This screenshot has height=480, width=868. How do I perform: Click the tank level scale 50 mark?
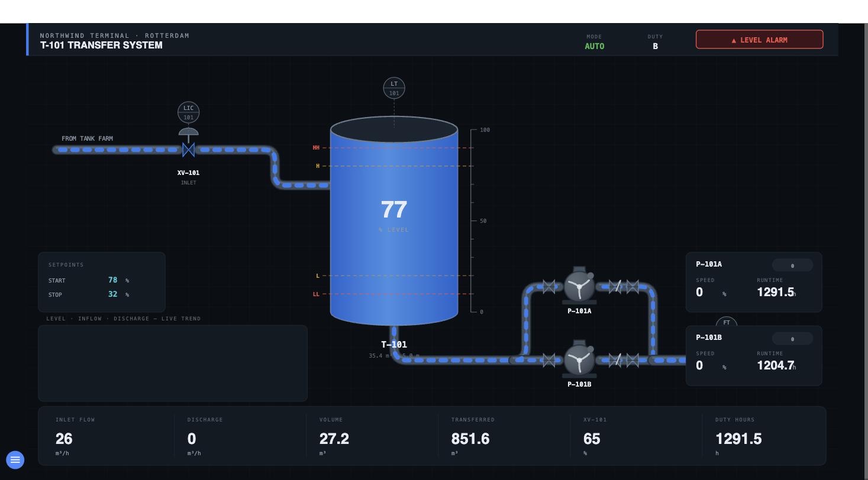point(483,221)
